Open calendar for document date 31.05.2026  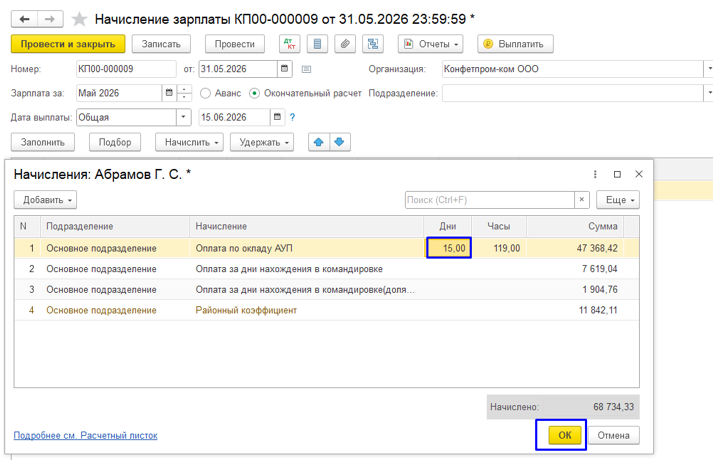[285, 69]
